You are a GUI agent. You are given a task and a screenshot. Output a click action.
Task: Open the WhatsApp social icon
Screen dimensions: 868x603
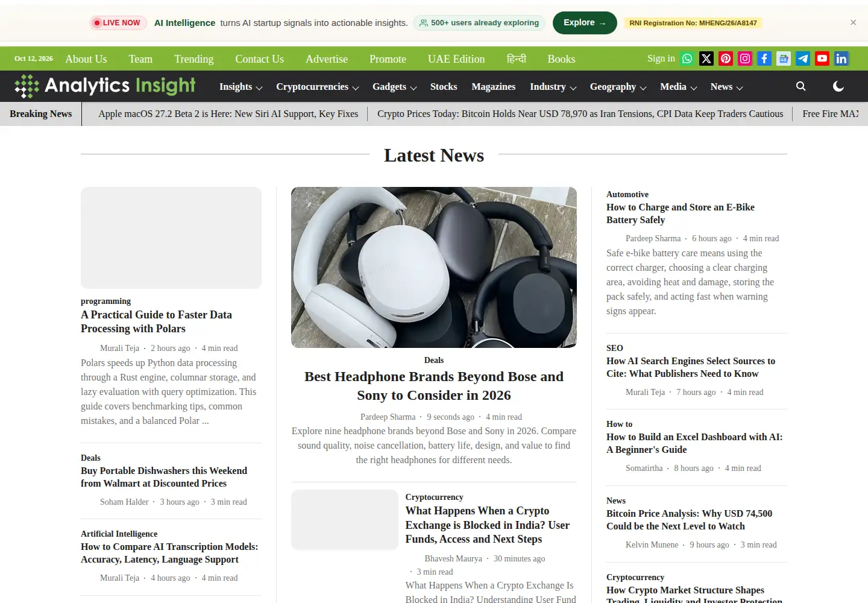[687, 58]
